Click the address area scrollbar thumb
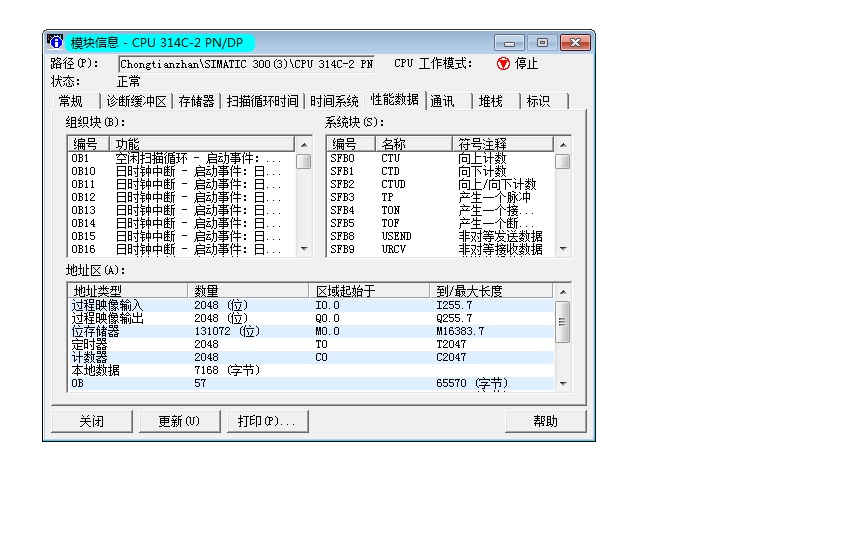 click(563, 322)
